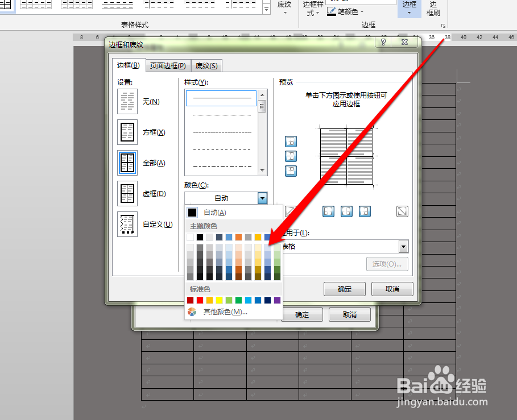Open the 边框 group dialog launcher icon

[x=443, y=26]
